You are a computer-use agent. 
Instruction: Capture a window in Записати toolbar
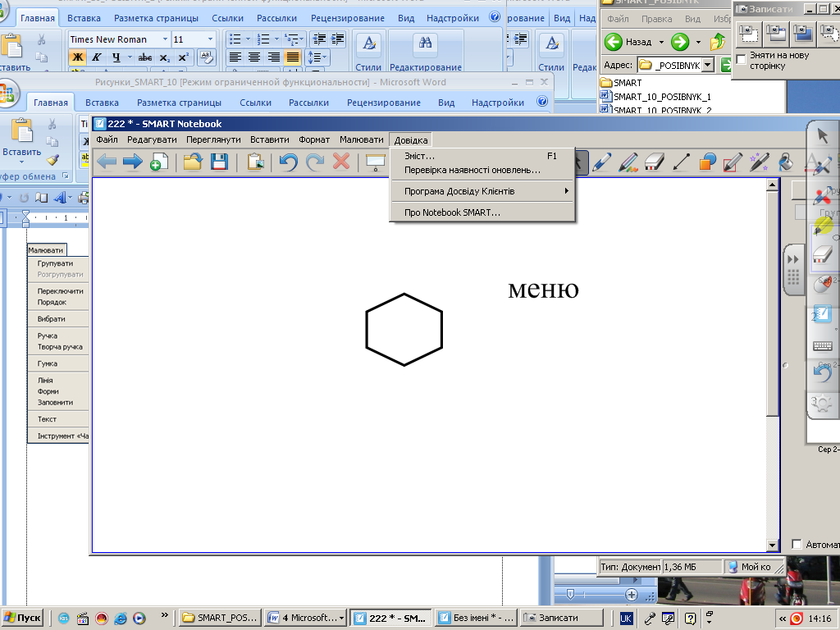tap(775, 34)
